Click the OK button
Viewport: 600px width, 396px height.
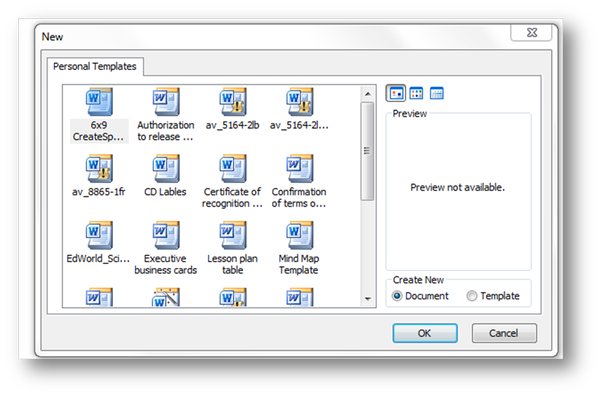click(425, 333)
